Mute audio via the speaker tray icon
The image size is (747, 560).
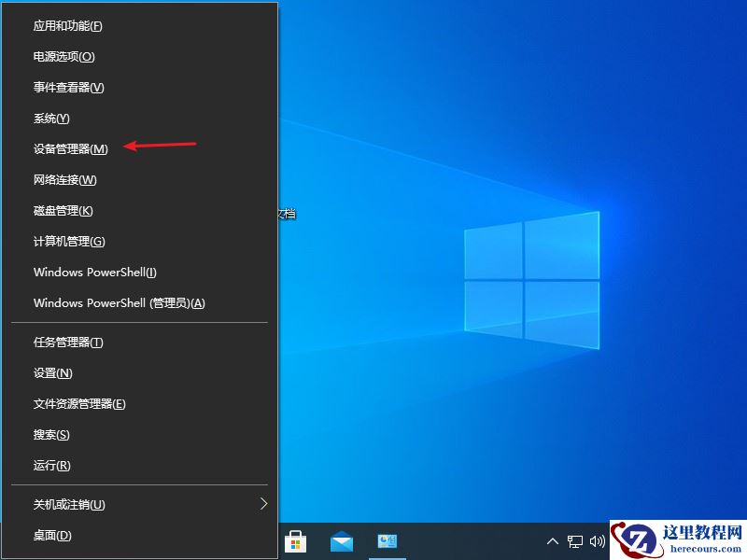point(598,541)
